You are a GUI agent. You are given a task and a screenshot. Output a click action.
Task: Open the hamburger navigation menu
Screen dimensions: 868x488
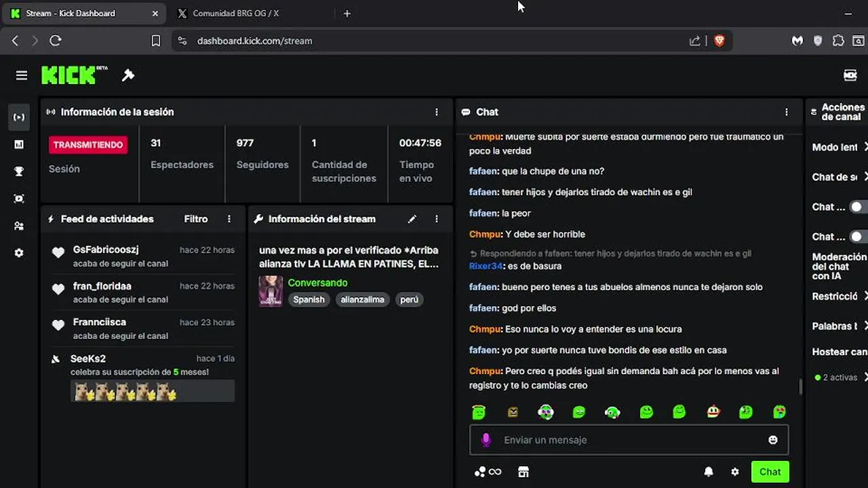[22, 75]
